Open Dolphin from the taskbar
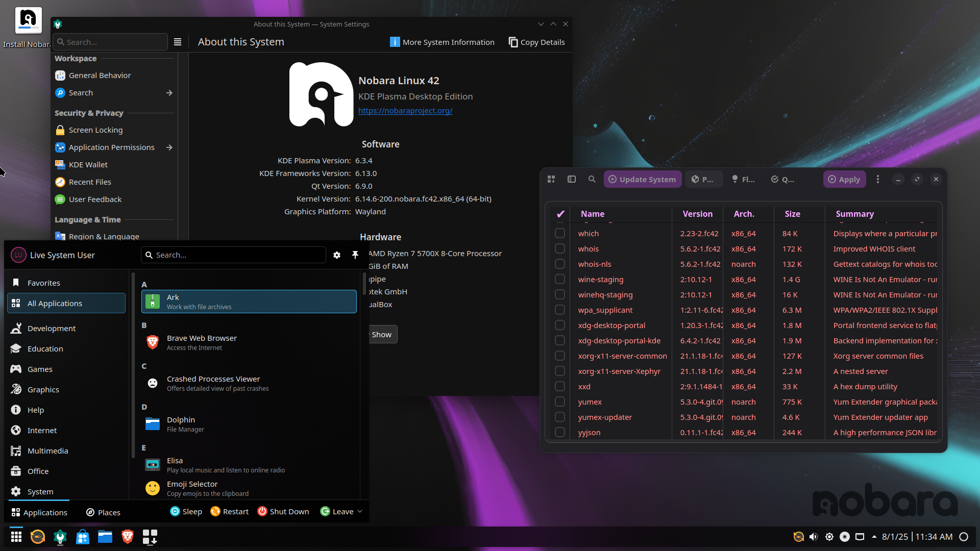Screen dimensions: 980x551 [105, 537]
